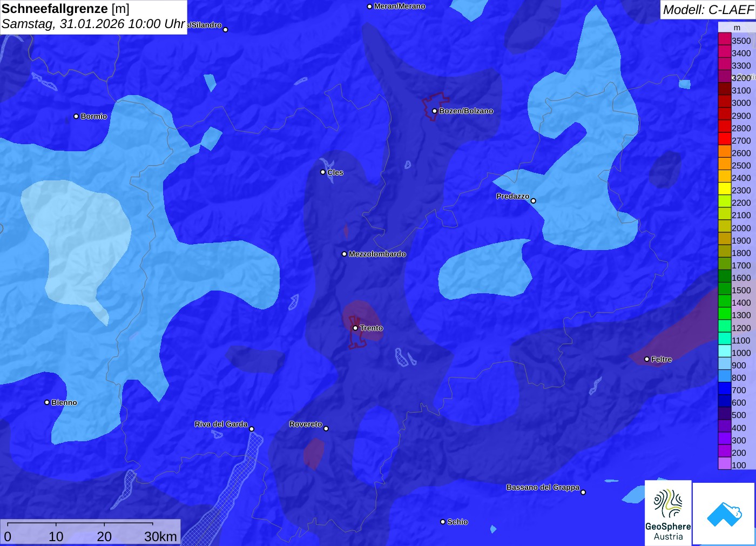Click the Bienno label
The height and width of the screenshot is (546, 756).
click(64, 402)
